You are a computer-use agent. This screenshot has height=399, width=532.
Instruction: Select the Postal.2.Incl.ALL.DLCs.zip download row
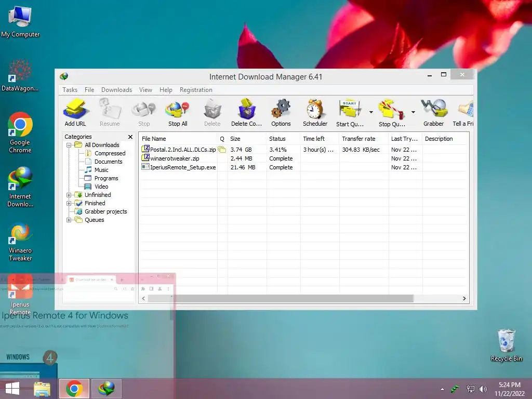pos(303,150)
